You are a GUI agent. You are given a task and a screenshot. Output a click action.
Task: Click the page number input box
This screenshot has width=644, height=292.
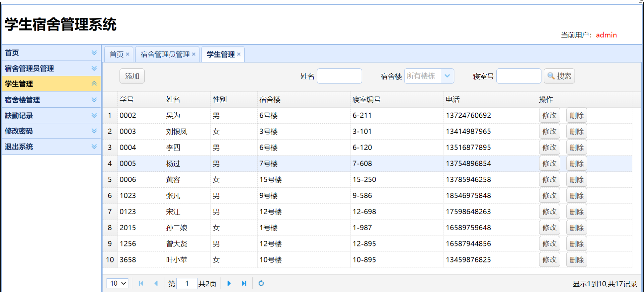click(x=186, y=283)
